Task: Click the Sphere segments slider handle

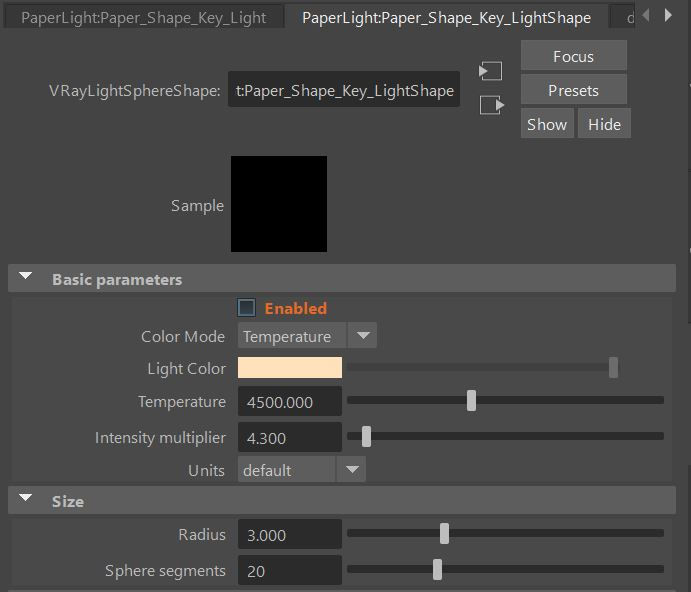Action: click(x=437, y=570)
